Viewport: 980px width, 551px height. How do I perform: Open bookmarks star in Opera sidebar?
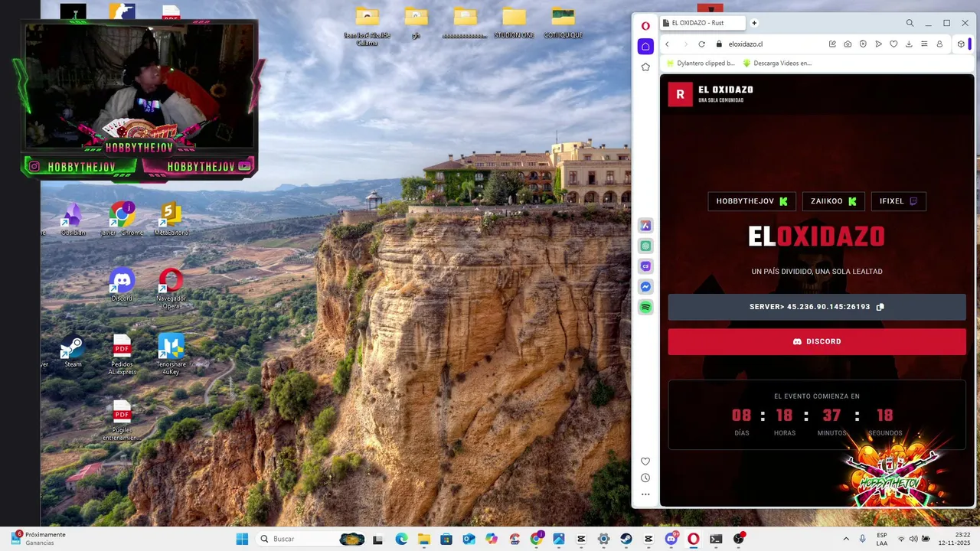pyautogui.click(x=645, y=67)
